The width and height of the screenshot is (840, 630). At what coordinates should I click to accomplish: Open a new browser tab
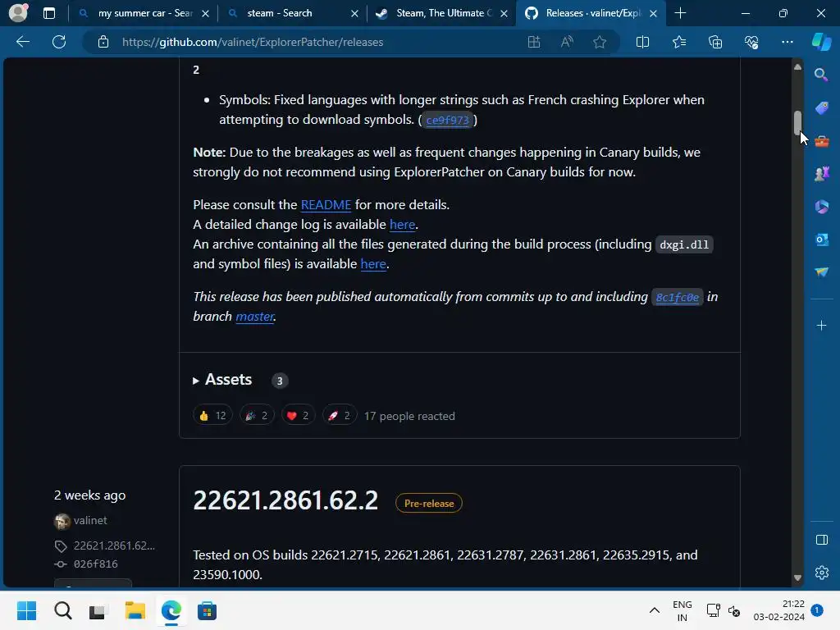click(680, 13)
